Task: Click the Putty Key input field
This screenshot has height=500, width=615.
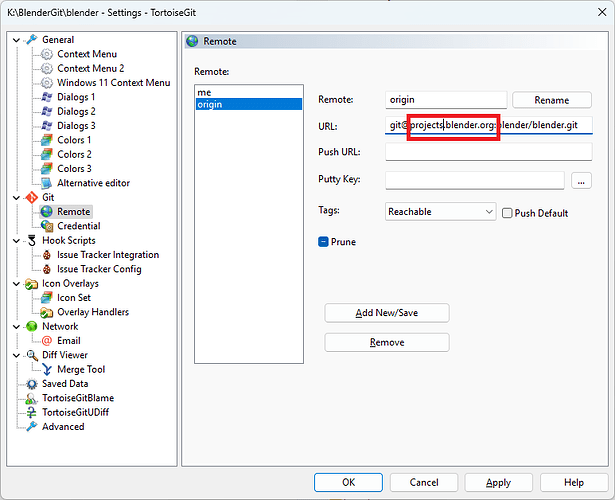Action: tap(475, 180)
